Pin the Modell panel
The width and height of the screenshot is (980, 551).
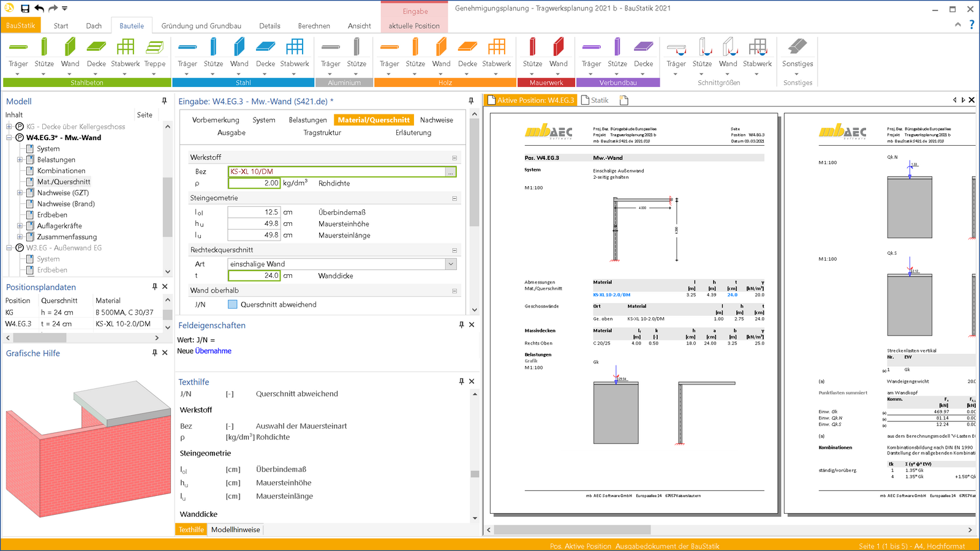coord(164,101)
